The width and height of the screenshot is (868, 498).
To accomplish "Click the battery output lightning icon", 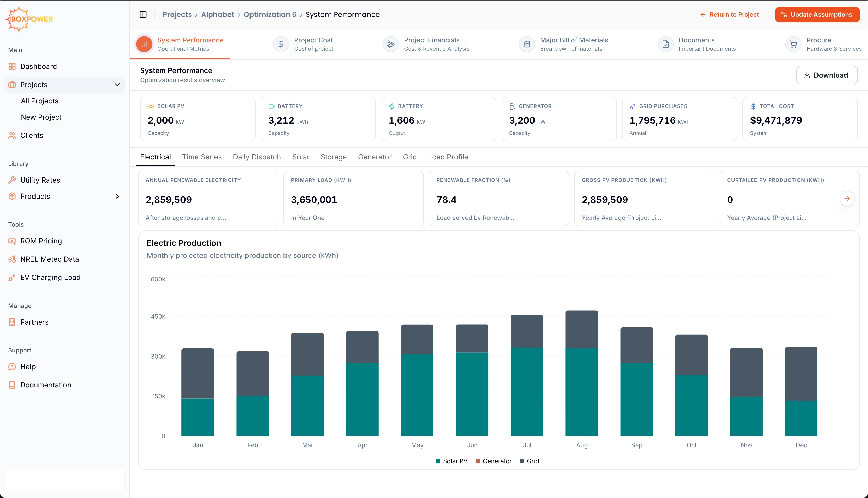I will click(x=392, y=106).
